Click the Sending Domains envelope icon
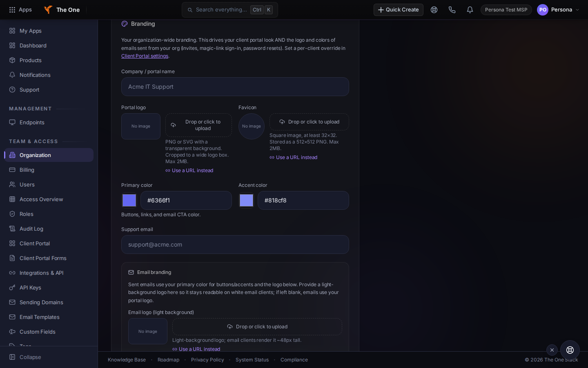This screenshot has width=588, height=368. point(12,302)
